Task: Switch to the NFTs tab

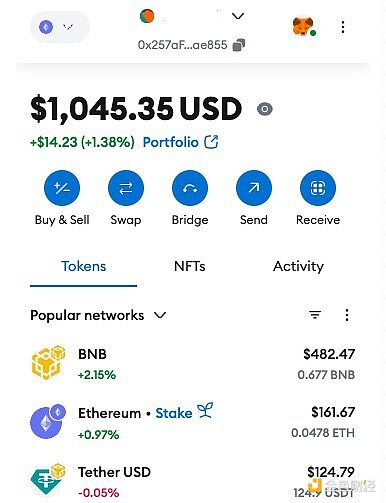Action: pos(190,266)
